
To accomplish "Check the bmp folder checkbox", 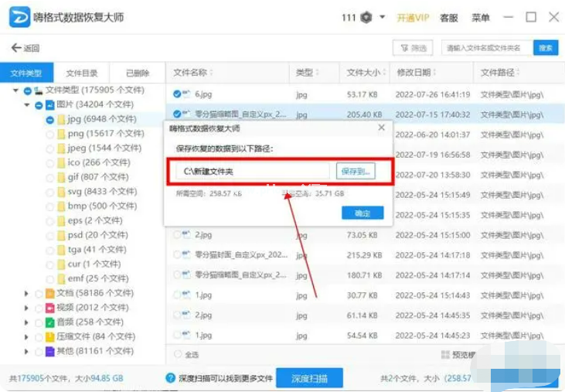I will pyautogui.click(x=50, y=206).
